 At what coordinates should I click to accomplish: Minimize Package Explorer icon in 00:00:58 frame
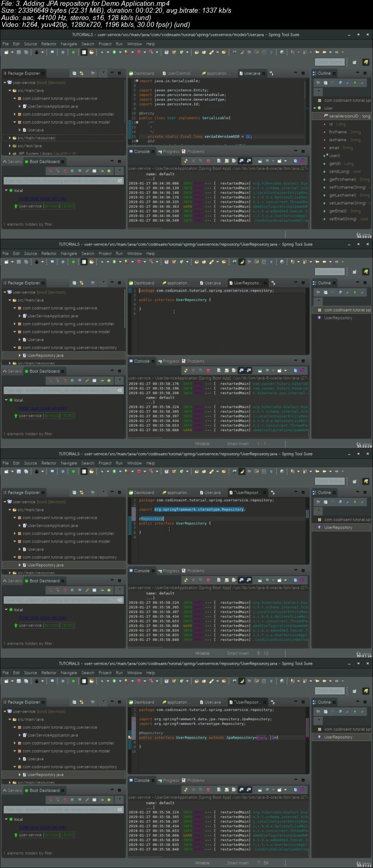(112, 283)
